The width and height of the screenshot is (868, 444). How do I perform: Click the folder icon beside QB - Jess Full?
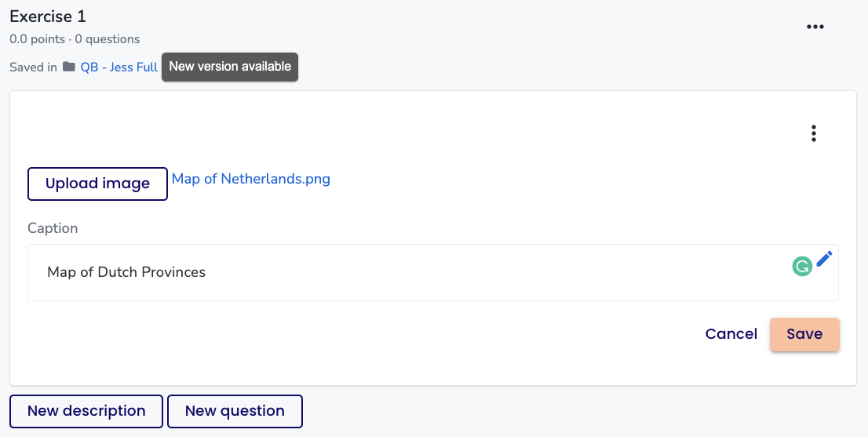68,67
